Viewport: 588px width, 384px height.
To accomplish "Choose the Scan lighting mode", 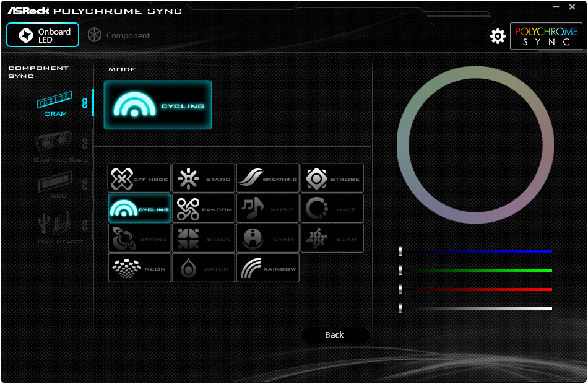I will pyautogui.click(x=332, y=238).
